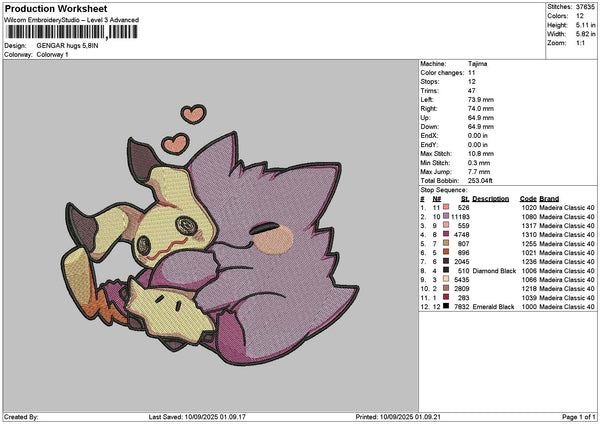Click the stitch count 7832
The image size is (600, 424).
pyautogui.click(x=462, y=307)
